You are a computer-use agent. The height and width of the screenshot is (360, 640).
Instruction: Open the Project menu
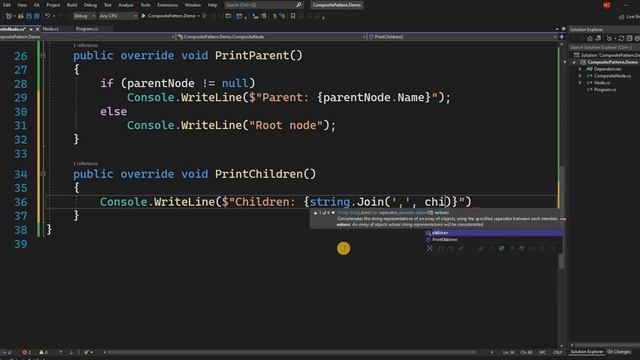[x=53, y=5]
